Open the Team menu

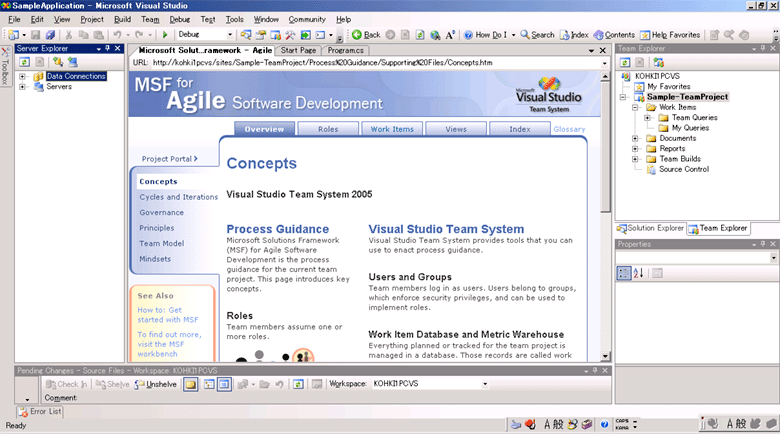tap(150, 19)
